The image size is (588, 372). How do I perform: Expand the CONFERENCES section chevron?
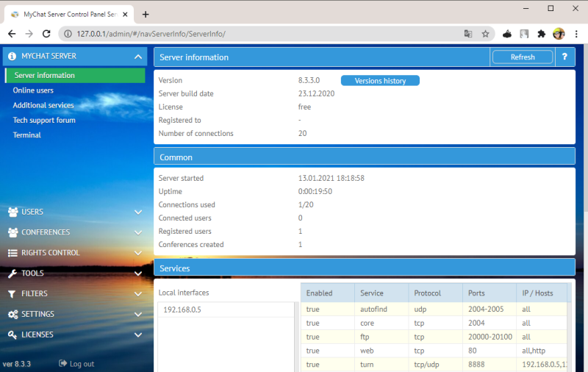[x=138, y=232]
